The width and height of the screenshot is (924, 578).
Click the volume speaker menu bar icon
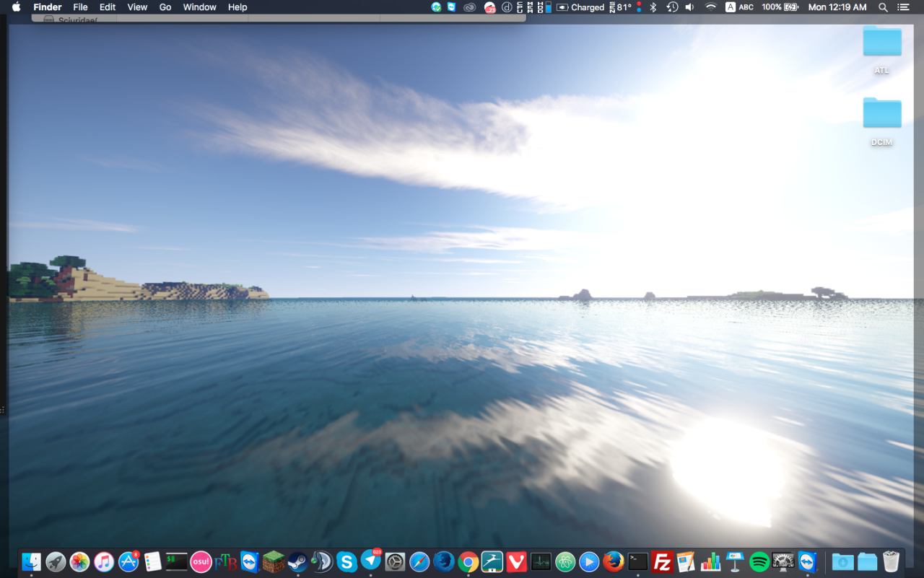tap(689, 7)
